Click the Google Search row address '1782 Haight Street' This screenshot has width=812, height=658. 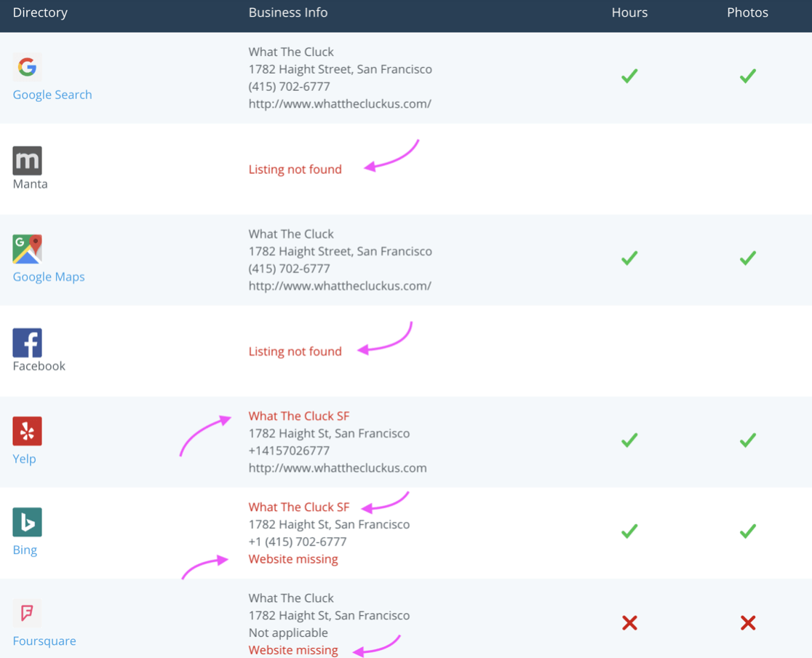tap(300, 69)
